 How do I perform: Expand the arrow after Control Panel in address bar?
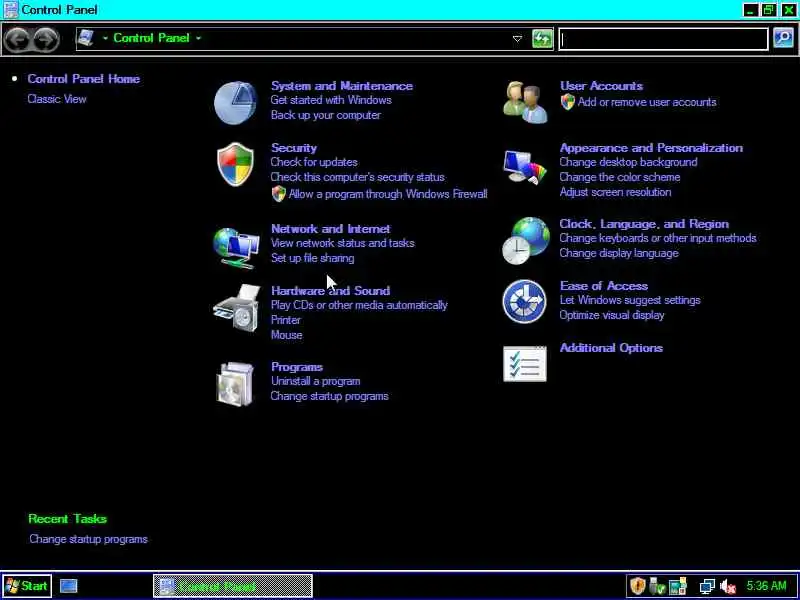(x=198, y=38)
